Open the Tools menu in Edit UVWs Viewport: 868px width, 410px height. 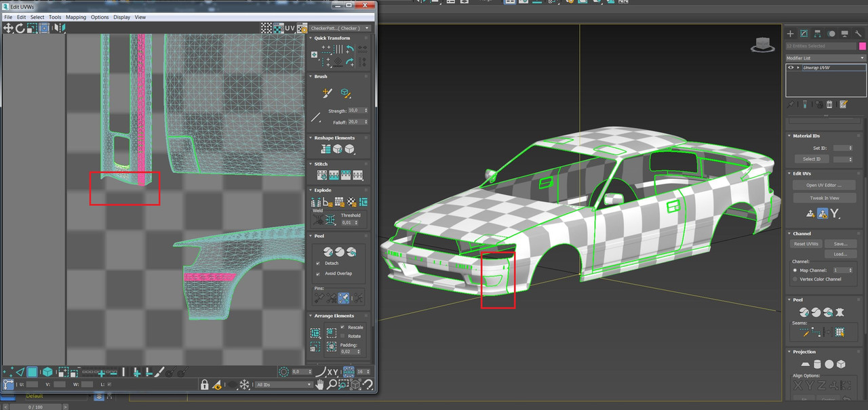click(55, 17)
